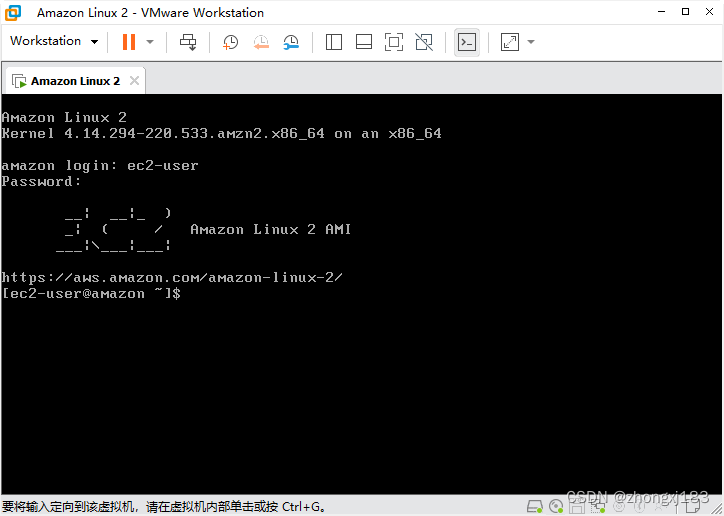
Task: Click the CD/DVD drive status icon
Action: tap(556, 506)
